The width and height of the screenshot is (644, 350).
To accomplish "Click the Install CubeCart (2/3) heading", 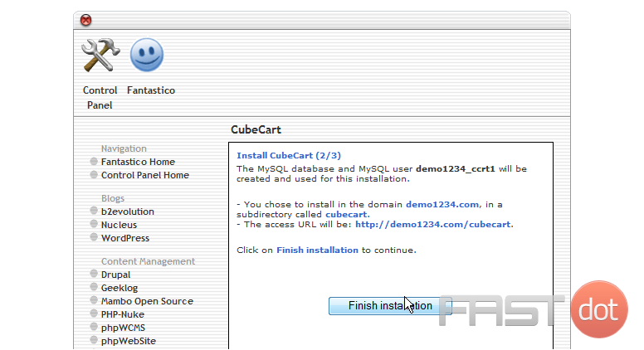I will point(289,156).
